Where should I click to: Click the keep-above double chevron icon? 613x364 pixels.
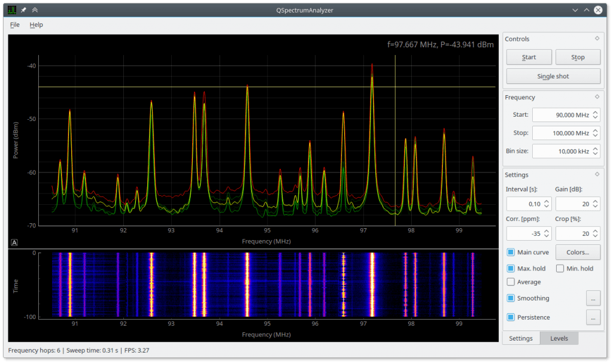[x=35, y=10]
